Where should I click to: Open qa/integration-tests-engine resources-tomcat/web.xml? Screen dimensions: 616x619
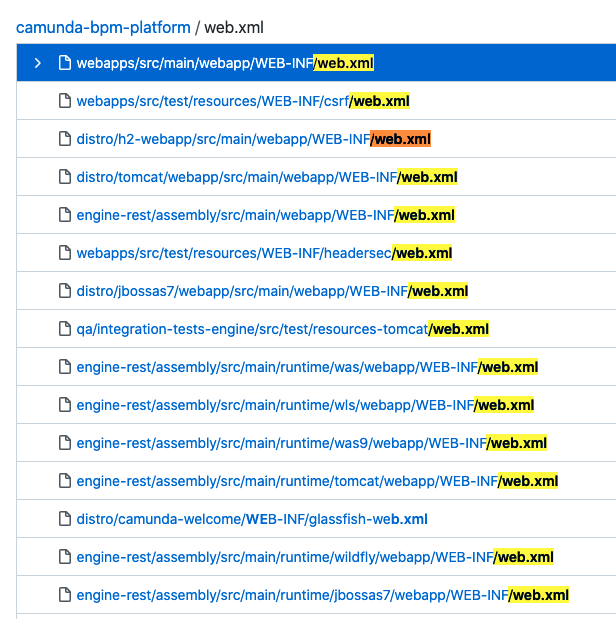point(283,329)
